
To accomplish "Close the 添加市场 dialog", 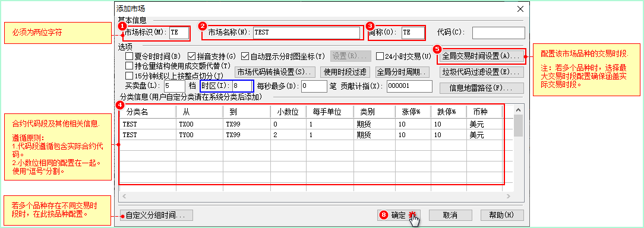I will pyautogui.click(x=520, y=9).
